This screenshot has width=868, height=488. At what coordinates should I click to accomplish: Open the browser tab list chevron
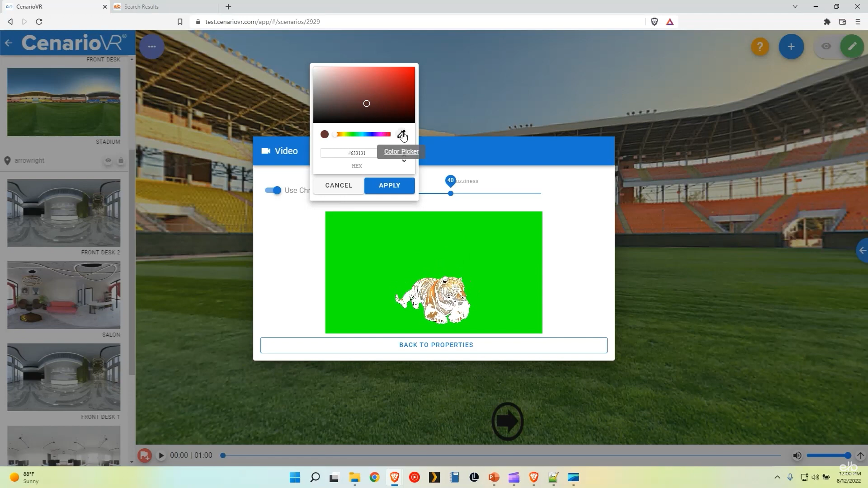[795, 6]
